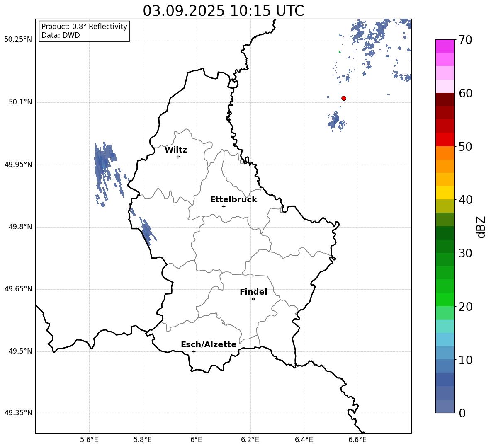This screenshot has width=491, height=448.
Task: Click the 40 tick label on colorbar
Action: pyautogui.click(x=466, y=200)
